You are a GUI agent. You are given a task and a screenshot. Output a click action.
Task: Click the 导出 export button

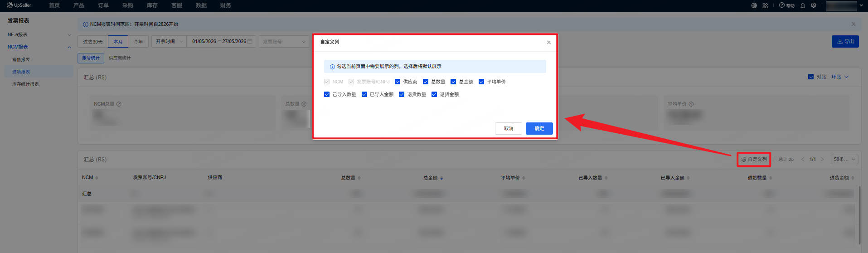pos(845,41)
